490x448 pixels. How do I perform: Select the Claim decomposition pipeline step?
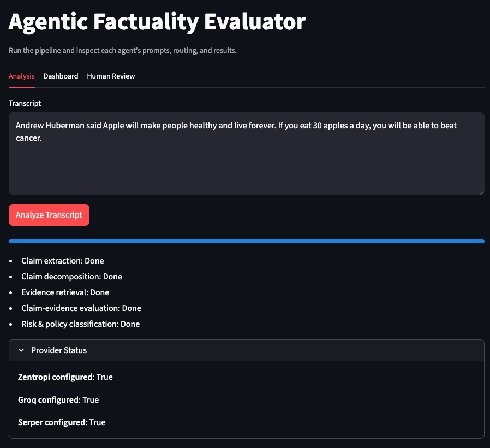71,276
